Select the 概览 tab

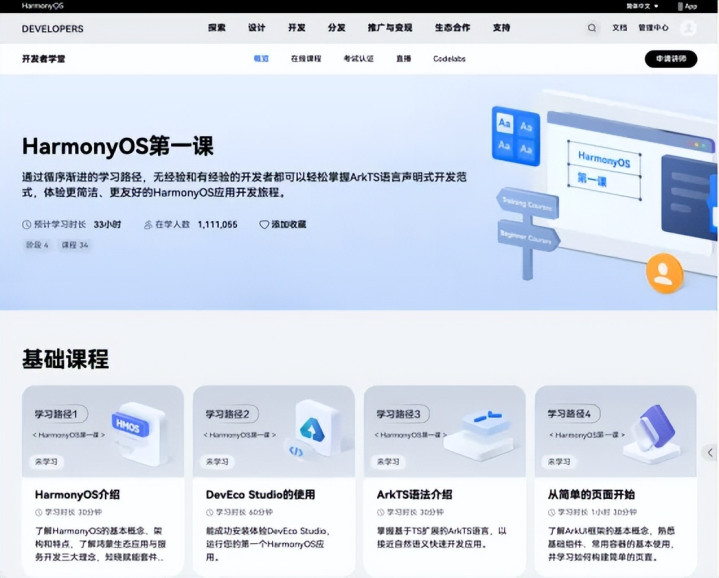[x=261, y=59]
